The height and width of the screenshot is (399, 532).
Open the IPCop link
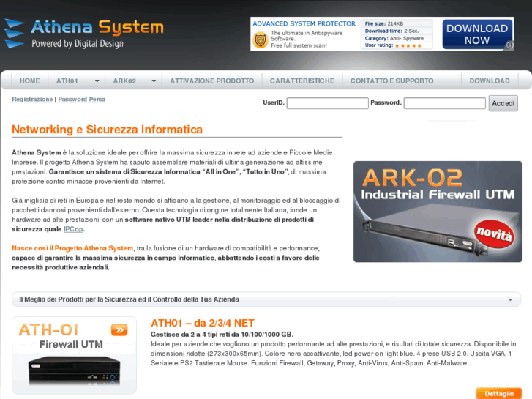(x=73, y=229)
